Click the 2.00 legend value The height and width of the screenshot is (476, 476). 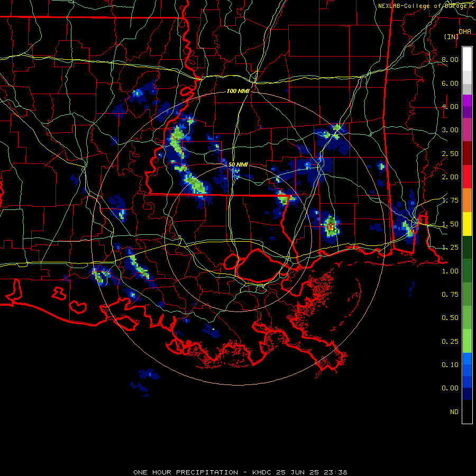(x=450, y=177)
